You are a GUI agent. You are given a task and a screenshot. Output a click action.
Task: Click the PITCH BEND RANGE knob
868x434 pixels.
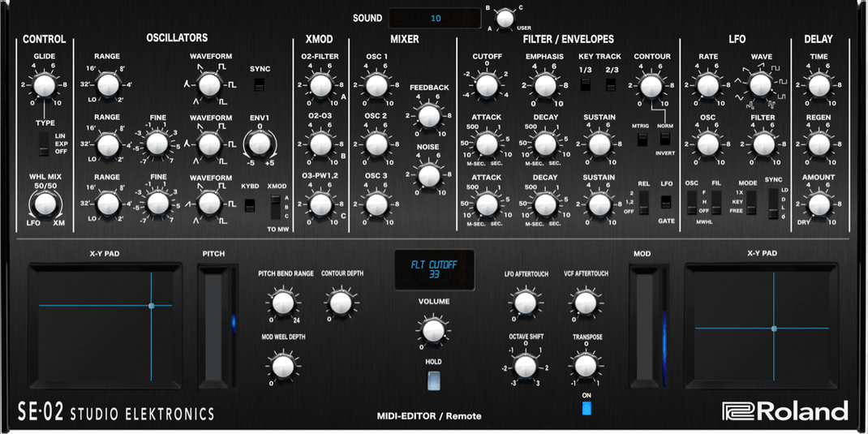(281, 303)
